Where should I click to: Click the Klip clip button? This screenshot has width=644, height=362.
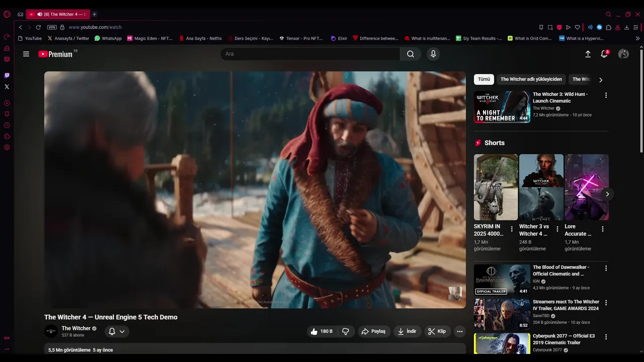(437, 331)
